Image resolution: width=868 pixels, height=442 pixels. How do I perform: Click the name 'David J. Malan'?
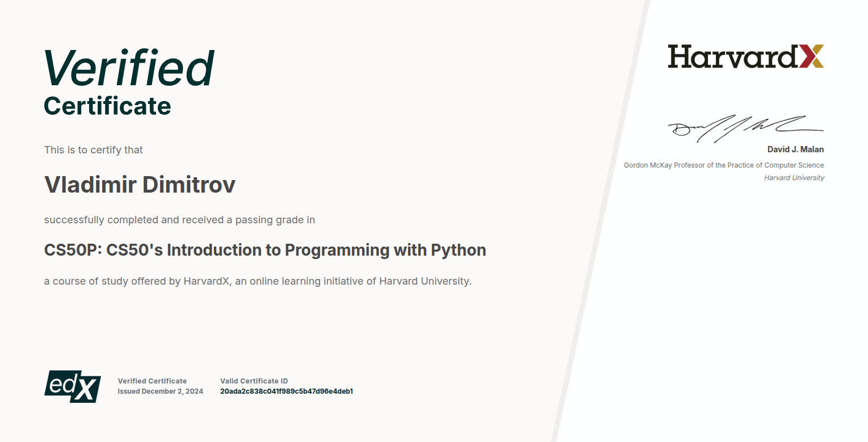click(795, 149)
